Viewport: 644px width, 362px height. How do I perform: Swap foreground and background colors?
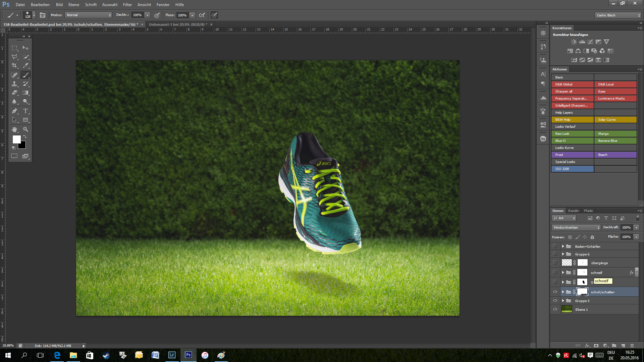tap(25, 137)
